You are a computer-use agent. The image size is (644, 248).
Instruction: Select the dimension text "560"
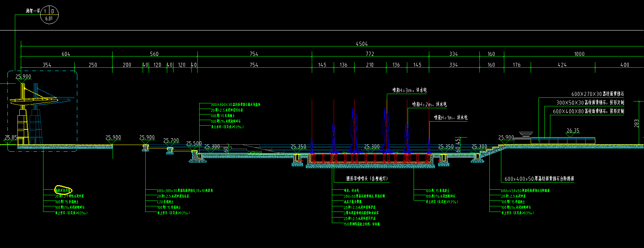154,54
